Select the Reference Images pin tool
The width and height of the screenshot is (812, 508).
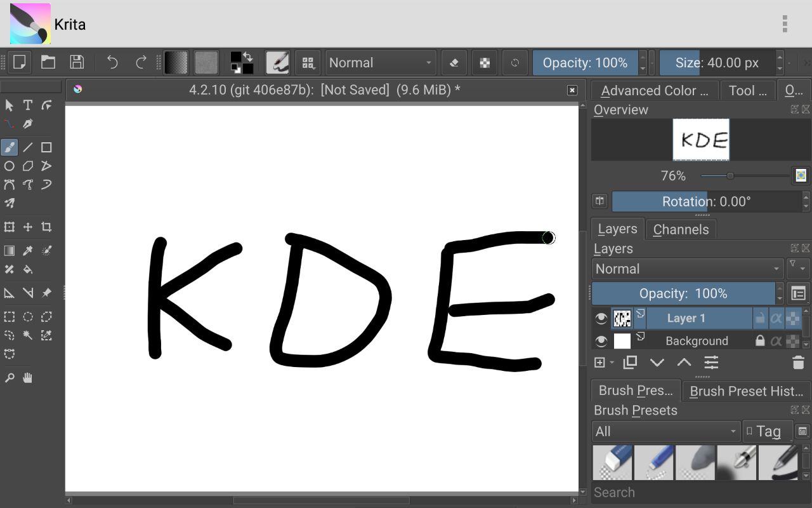46,293
